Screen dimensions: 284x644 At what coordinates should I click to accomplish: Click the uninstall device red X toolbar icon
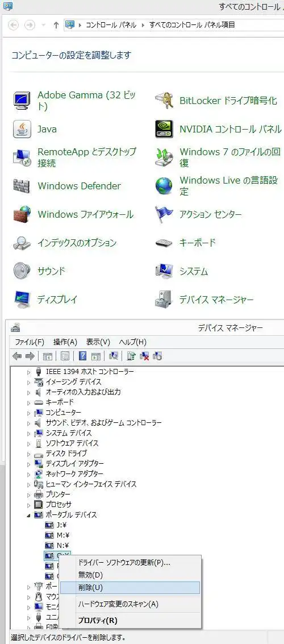144,356
